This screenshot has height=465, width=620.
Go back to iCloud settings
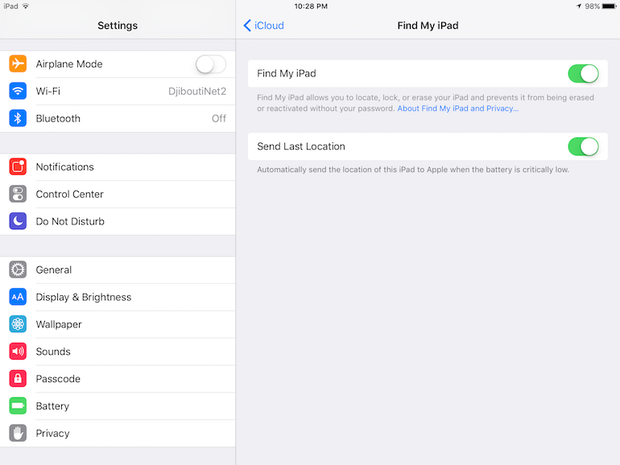tap(264, 25)
